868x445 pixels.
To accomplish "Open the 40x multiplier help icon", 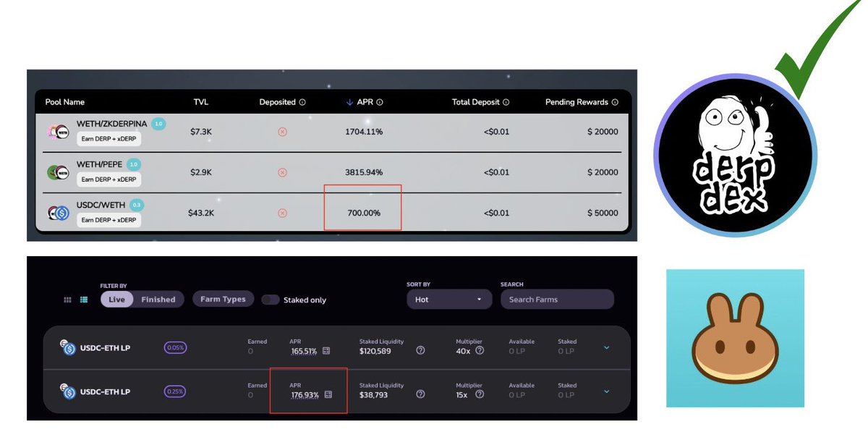I will 480,350.
